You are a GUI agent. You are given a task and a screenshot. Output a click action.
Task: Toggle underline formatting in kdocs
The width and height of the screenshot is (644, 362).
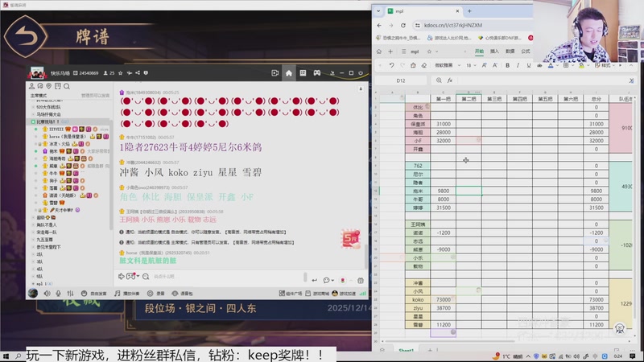pos(529,65)
